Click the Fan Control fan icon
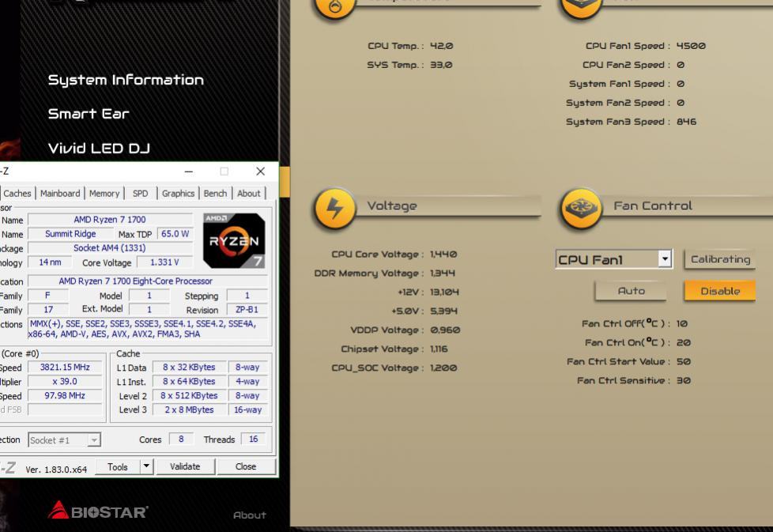Image resolution: width=773 pixels, height=532 pixels. (581, 209)
